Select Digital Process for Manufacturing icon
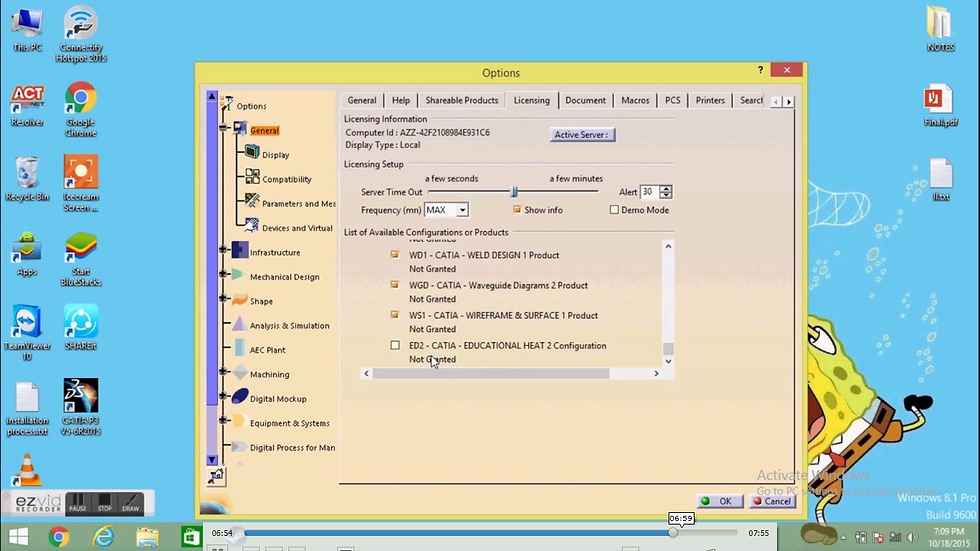 point(239,446)
